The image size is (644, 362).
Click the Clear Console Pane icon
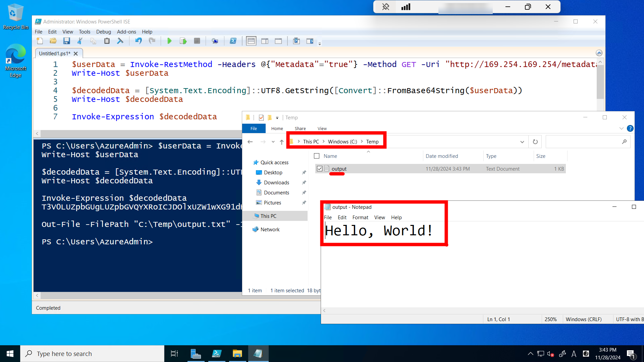(120, 41)
